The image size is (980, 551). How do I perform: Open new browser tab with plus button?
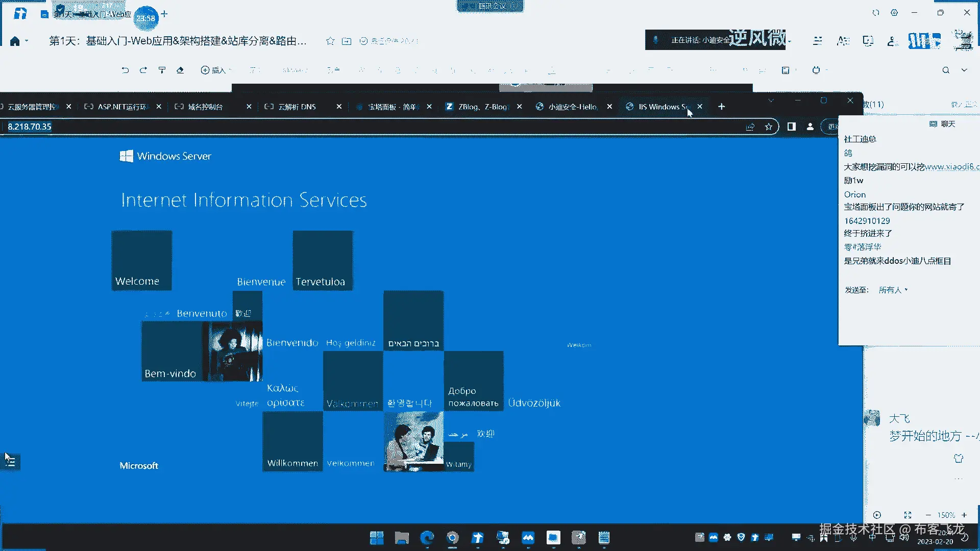(721, 107)
